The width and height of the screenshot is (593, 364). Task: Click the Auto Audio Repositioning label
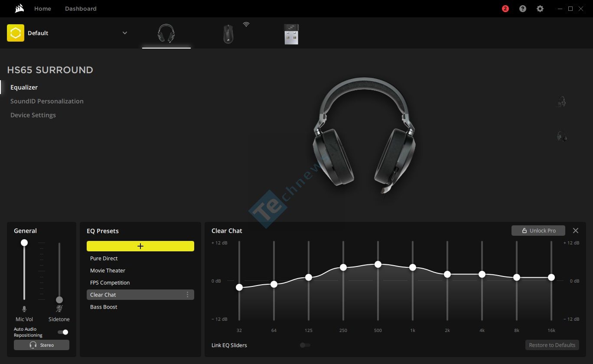28,332
